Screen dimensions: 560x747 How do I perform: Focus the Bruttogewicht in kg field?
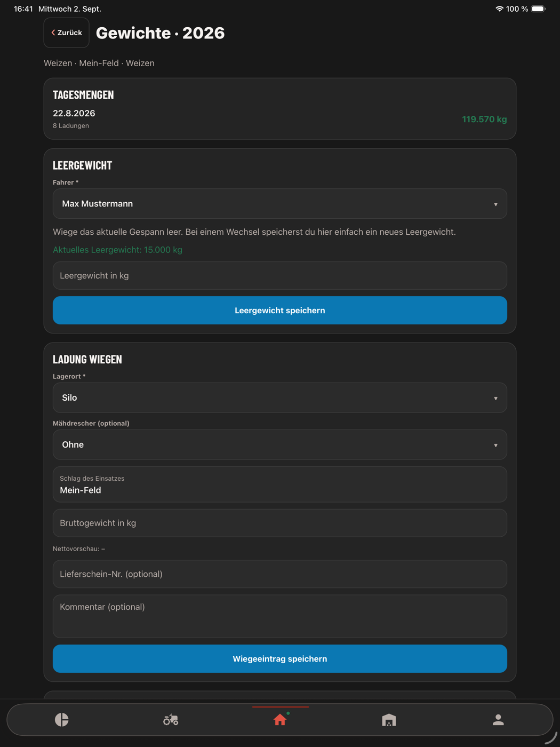[x=280, y=523]
